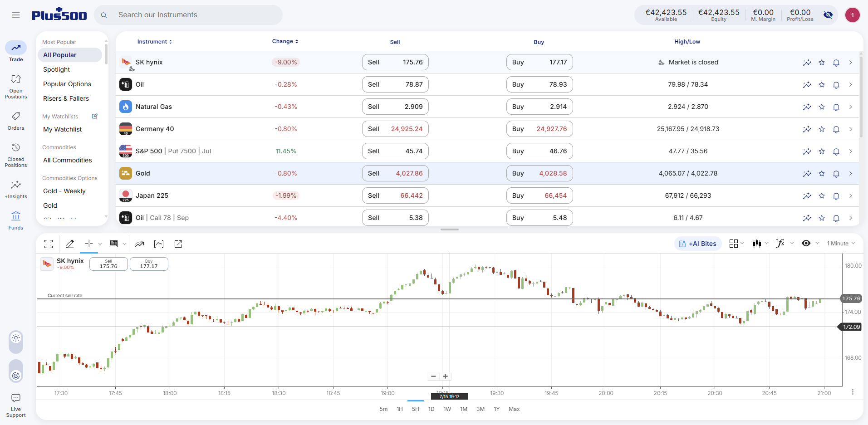Open the hamburger main menu
The image size is (868, 425).
point(16,15)
